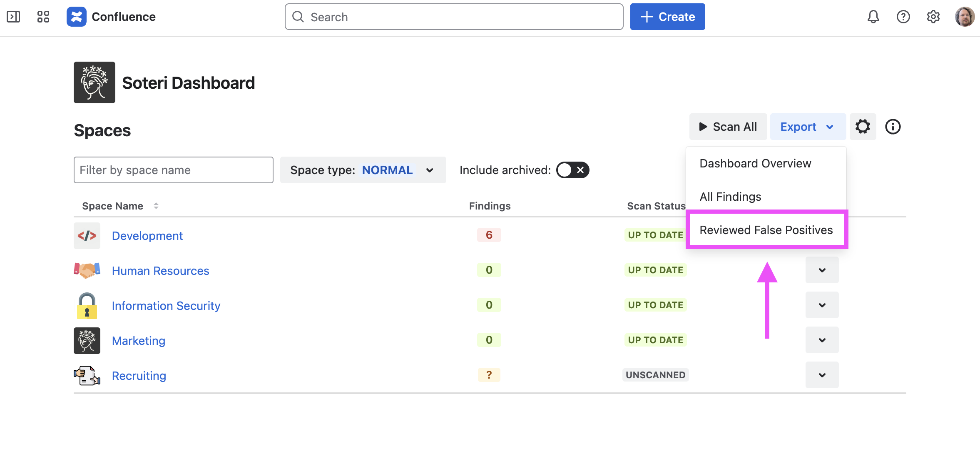Open Soteri dashboard settings gear
The height and width of the screenshot is (474, 980).
click(863, 127)
